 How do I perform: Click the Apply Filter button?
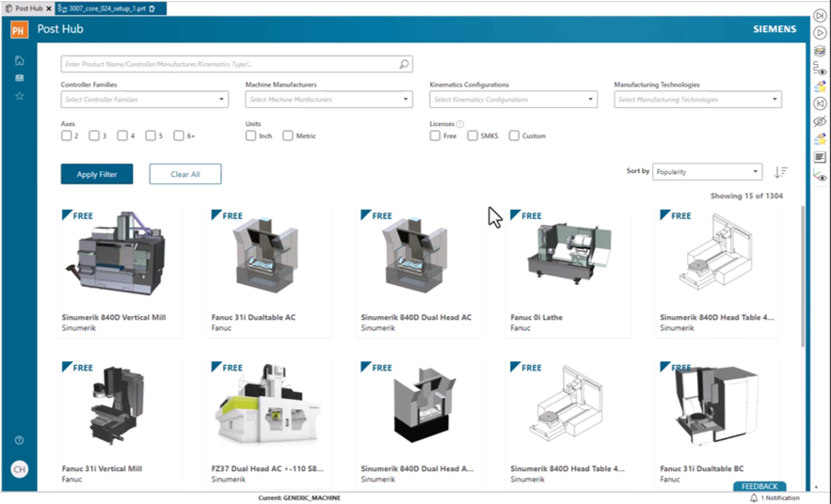97,174
